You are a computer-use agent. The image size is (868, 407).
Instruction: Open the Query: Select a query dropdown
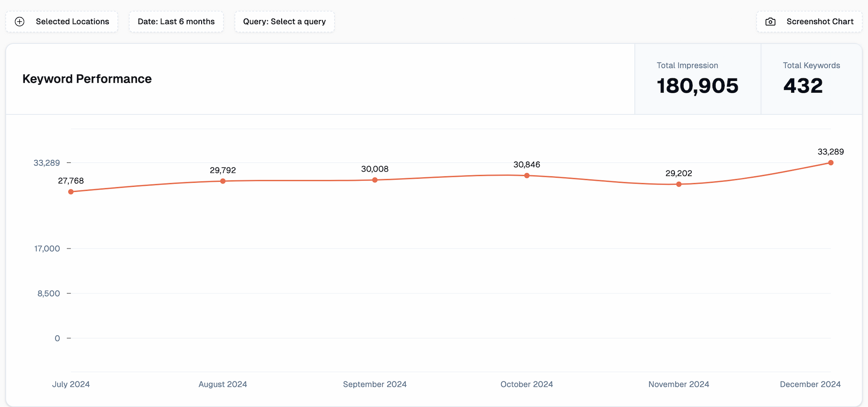coord(284,22)
